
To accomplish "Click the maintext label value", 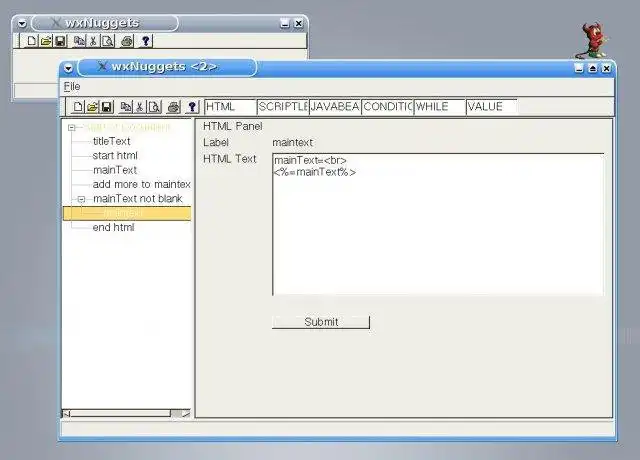I will (x=292, y=142).
